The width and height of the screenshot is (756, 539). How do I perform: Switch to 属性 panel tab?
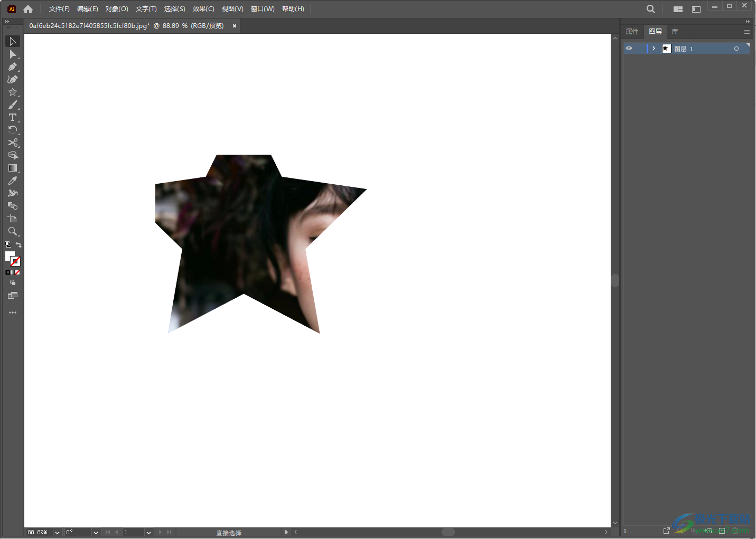632,32
